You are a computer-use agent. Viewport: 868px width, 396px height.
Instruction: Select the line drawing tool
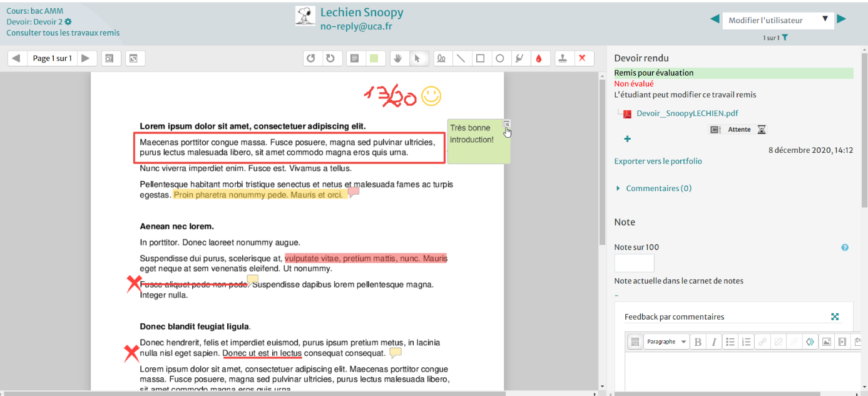tap(461, 58)
